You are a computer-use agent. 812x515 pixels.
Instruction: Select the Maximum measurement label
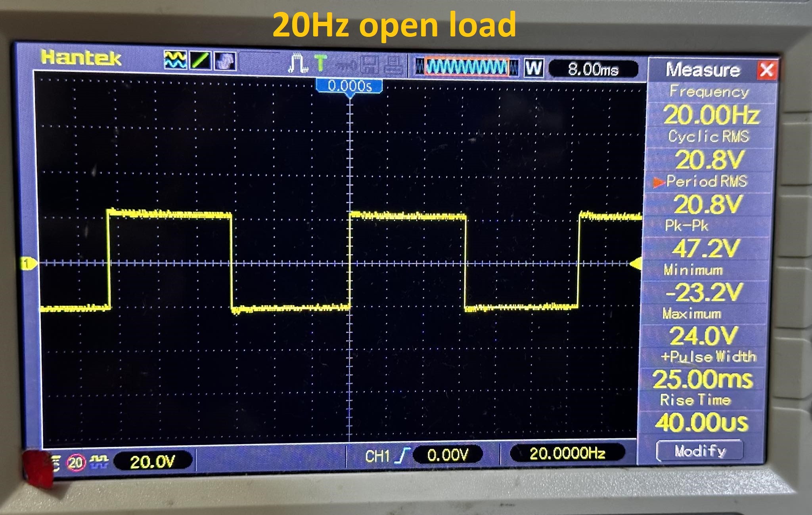(x=692, y=314)
